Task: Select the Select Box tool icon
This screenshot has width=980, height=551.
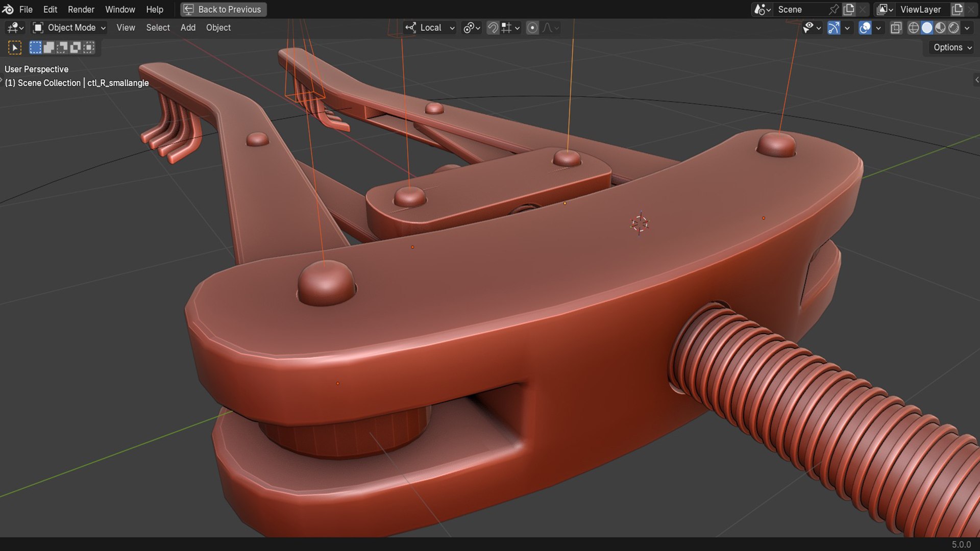Action: pyautogui.click(x=15, y=47)
